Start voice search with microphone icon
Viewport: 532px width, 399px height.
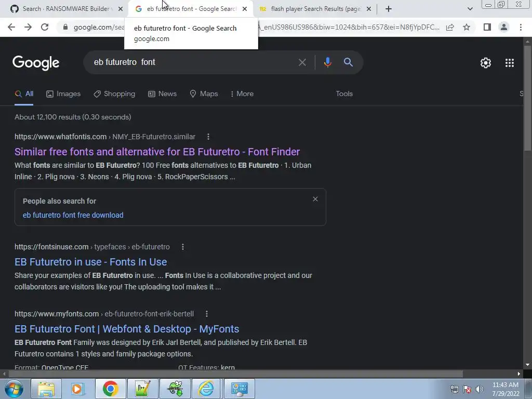click(x=327, y=62)
